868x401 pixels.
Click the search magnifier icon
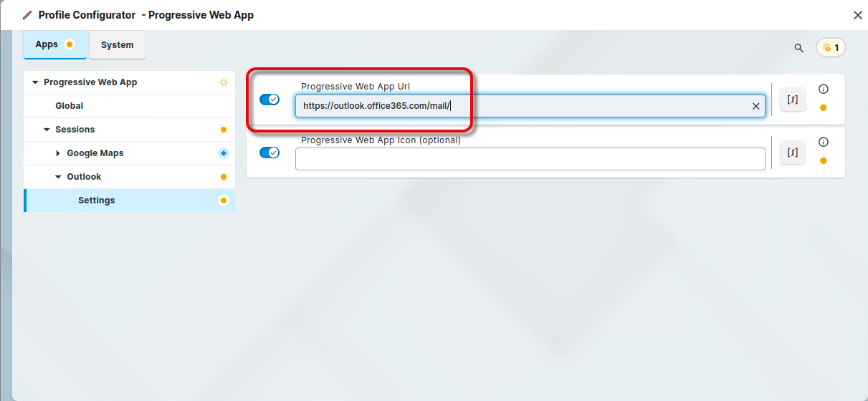[x=798, y=48]
